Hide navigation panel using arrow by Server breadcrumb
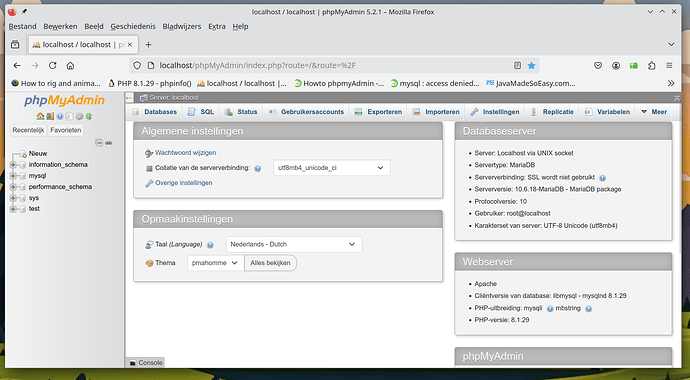This screenshot has height=380, width=690. [129, 98]
